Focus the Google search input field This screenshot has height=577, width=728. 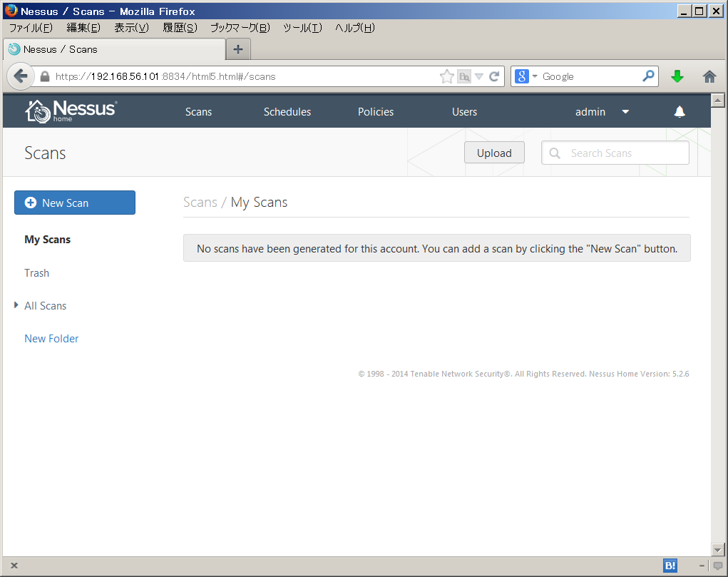[591, 76]
